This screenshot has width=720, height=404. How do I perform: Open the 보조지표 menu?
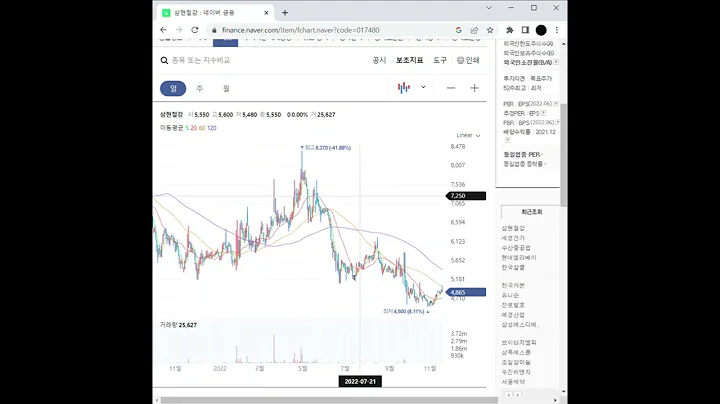tap(410, 60)
